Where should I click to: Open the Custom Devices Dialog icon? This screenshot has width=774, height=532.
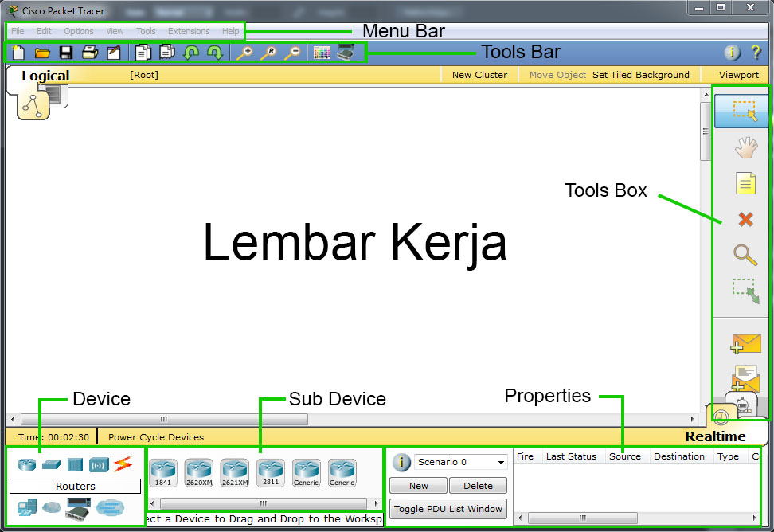pos(346,53)
